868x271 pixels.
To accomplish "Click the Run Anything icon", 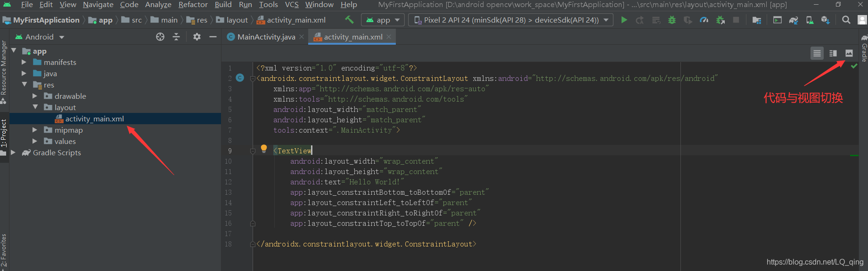I will pos(778,20).
